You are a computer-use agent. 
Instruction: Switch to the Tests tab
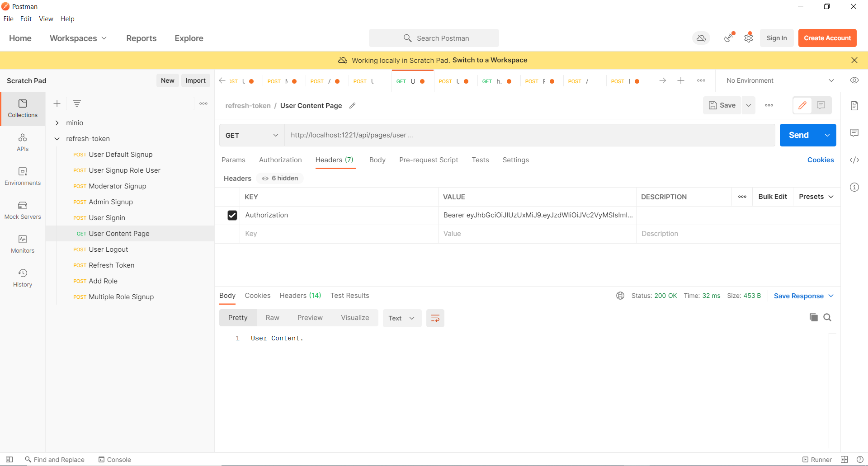480,160
